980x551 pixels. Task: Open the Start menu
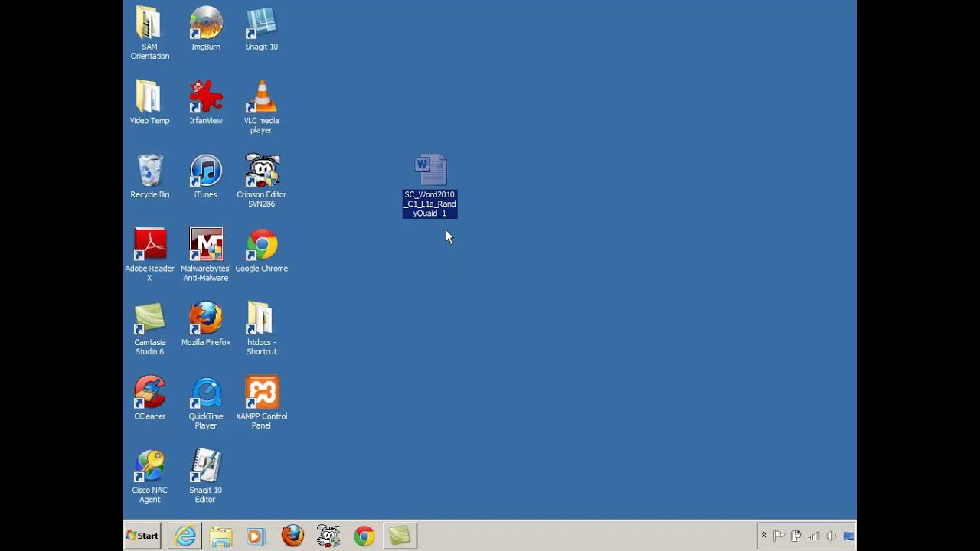(x=142, y=536)
